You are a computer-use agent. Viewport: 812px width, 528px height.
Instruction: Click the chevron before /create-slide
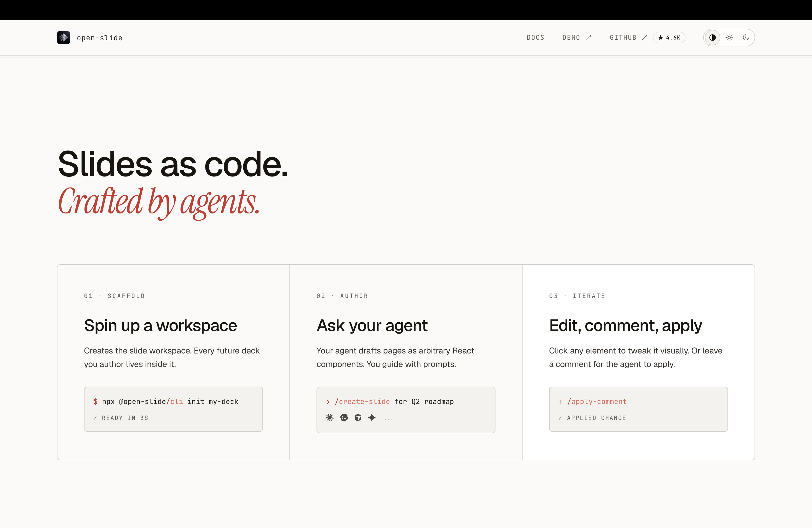pos(328,402)
